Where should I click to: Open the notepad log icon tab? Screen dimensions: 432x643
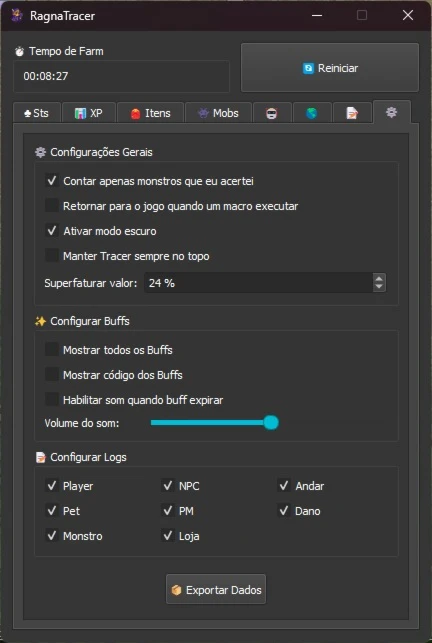point(352,113)
